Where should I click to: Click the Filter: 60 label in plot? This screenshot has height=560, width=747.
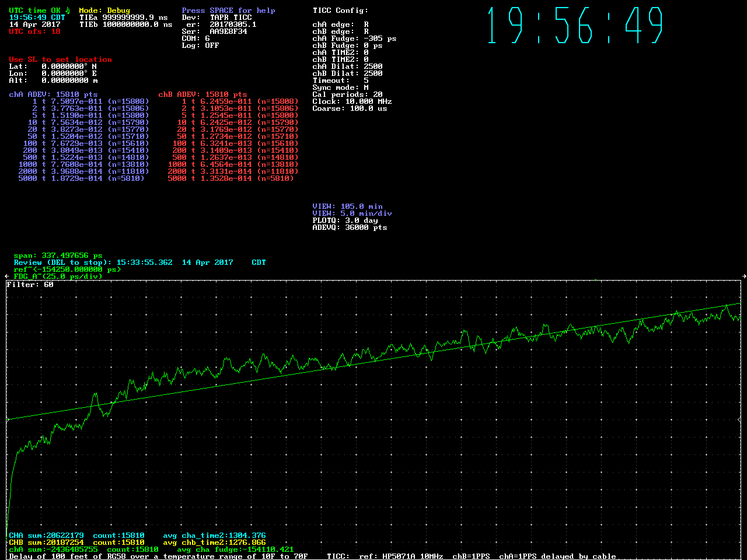tap(30, 285)
